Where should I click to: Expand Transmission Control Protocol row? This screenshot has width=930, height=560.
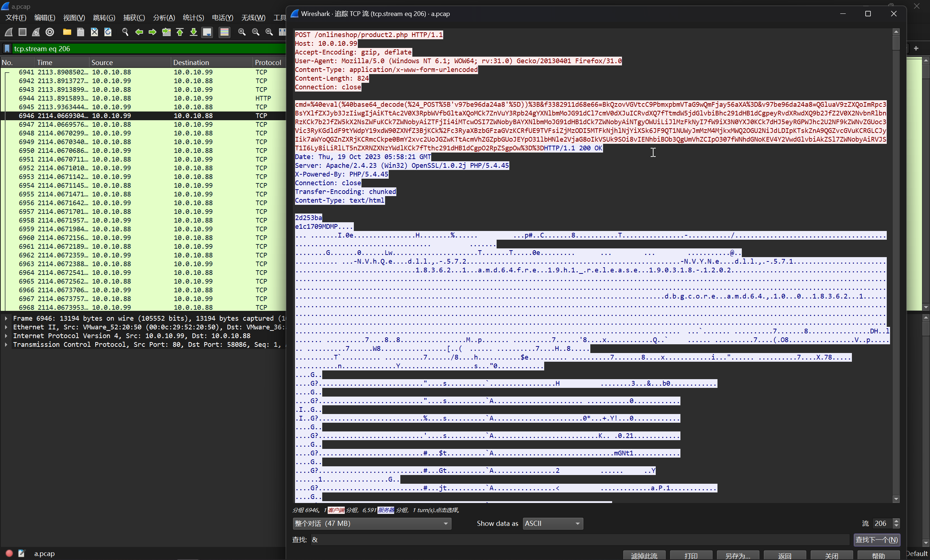(6, 345)
